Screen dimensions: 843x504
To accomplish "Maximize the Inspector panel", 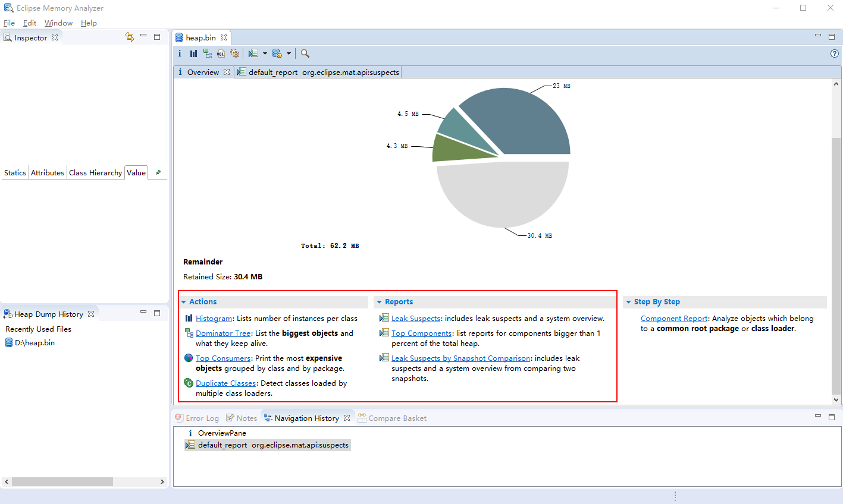I will (157, 37).
